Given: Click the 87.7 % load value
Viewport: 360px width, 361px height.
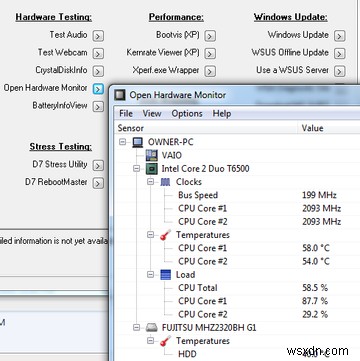Looking at the screenshot, I should tap(315, 301).
